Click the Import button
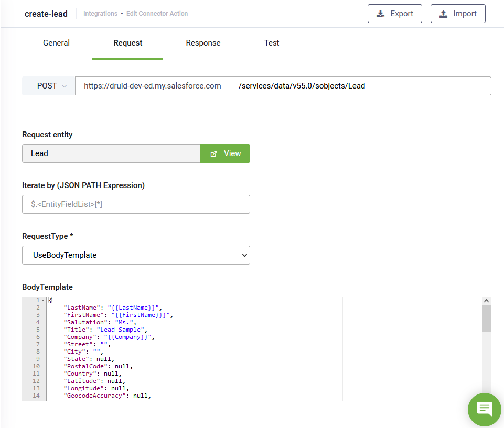504x428 pixels. click(457, 14)
